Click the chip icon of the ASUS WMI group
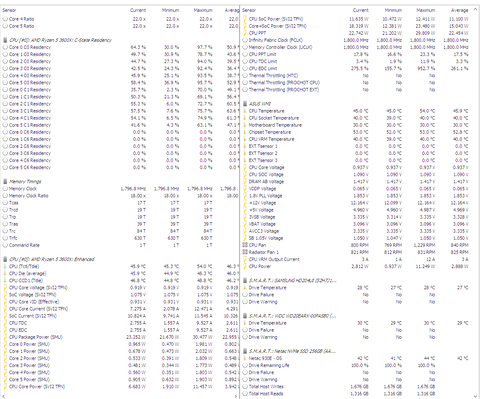The image size is (480, 399). (245, 104)
